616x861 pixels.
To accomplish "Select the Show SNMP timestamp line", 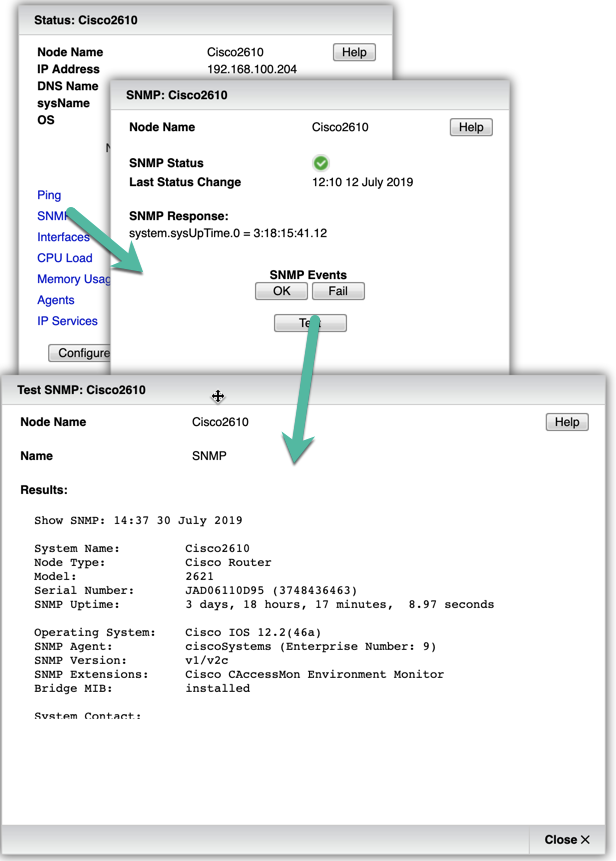I will pyautogui.click(x=138, y=521).
